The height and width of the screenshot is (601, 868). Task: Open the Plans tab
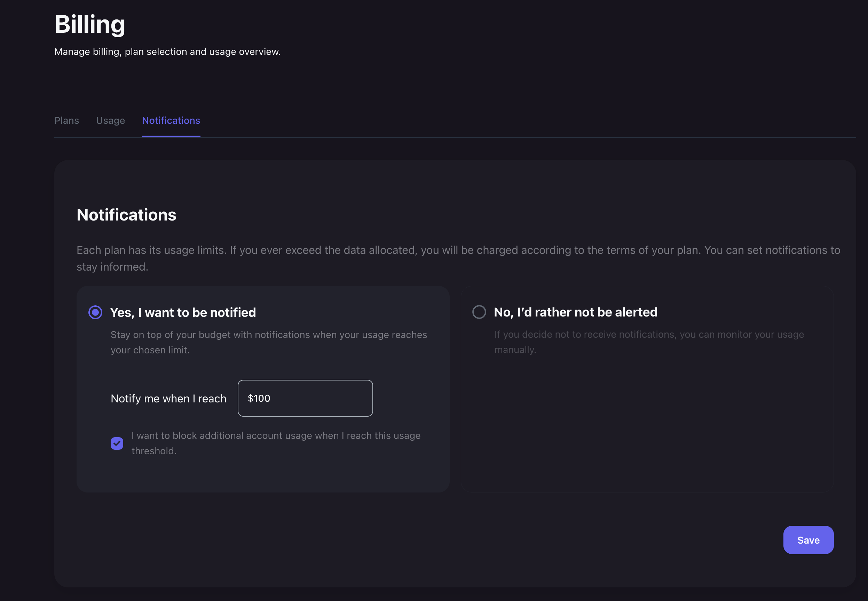(67, 120)
